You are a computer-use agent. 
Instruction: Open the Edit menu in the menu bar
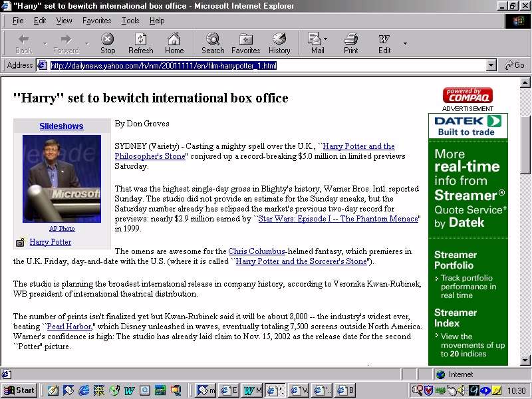click(40, 21)
